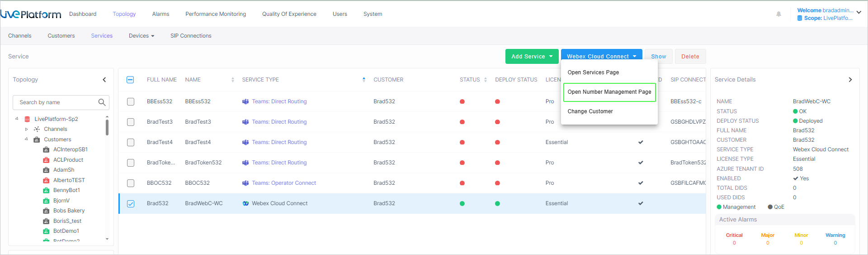Click the green BjornV customer icon

(46, 201)
